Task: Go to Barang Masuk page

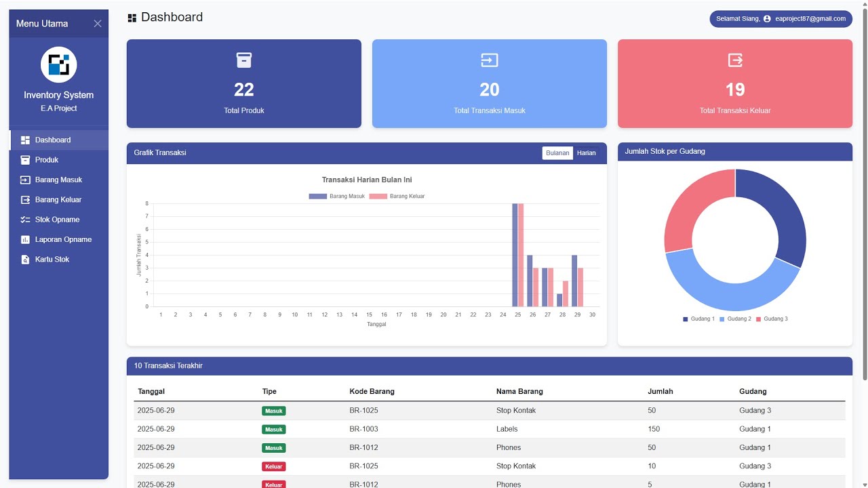Action: pos(59,180)
